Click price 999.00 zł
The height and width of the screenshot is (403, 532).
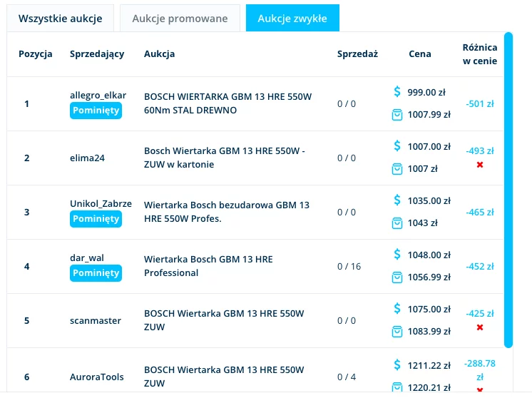(426, 92)
